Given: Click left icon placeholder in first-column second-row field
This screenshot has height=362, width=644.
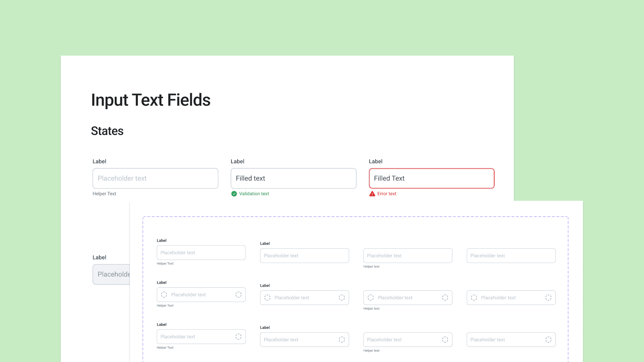Looking at the screenshot, I should coord(164,295).
